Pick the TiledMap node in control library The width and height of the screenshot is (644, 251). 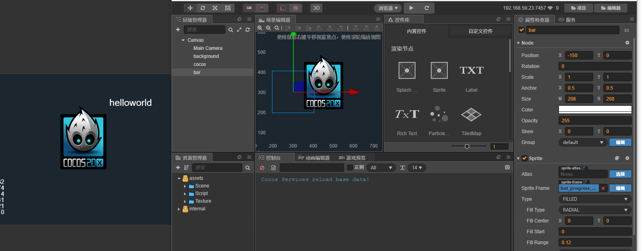(472, 120)
